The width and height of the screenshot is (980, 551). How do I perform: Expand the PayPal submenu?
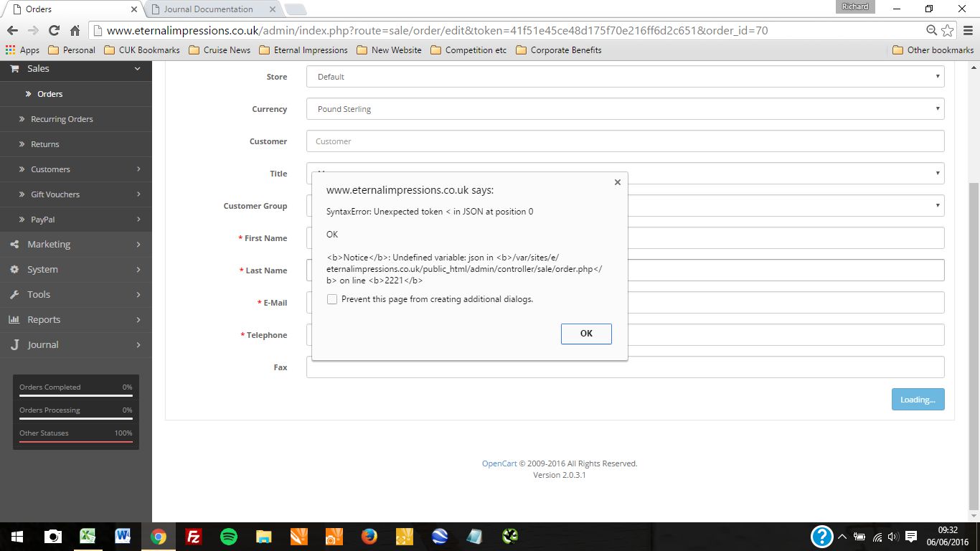[76, 220]
